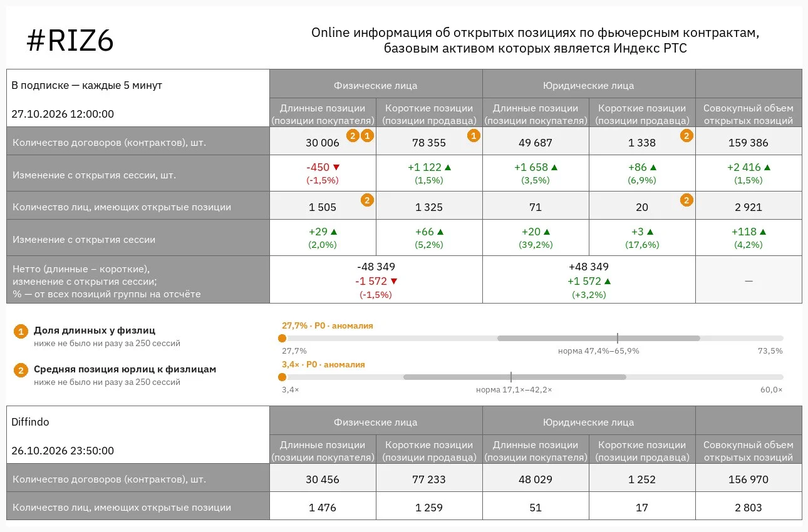Click 'В подписке — каждые 5 минут' text
Image resolution: width=808 pixels, height=532 pixels.
86,85
